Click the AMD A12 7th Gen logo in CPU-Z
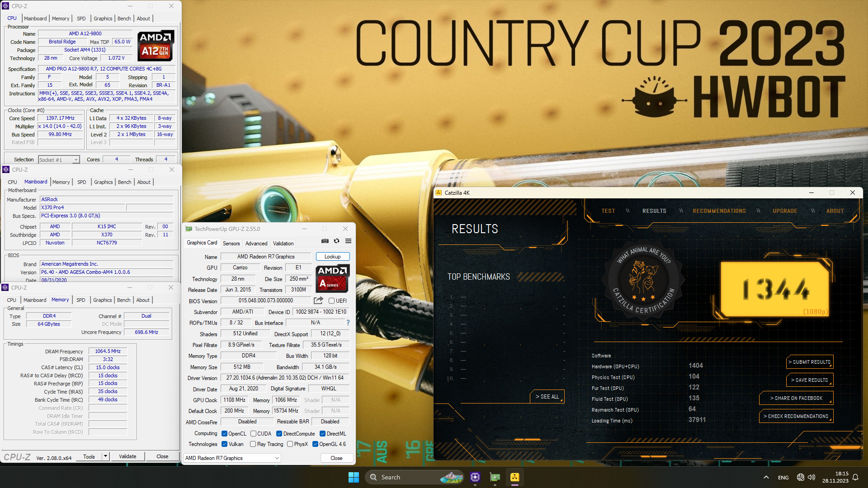 tap(156, 46)
